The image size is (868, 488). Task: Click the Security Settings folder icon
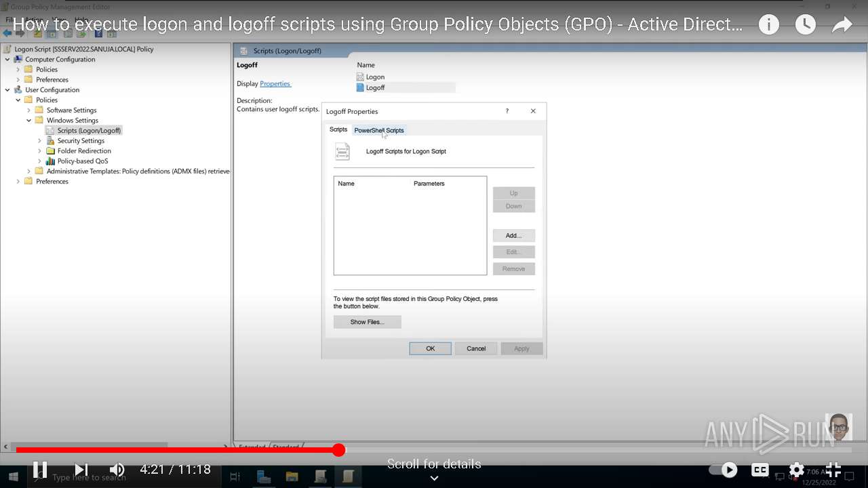pos(51,140)
